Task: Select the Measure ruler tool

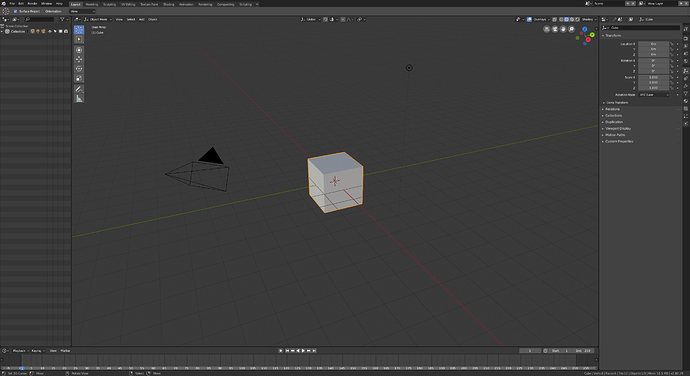Action: (79, 99)
